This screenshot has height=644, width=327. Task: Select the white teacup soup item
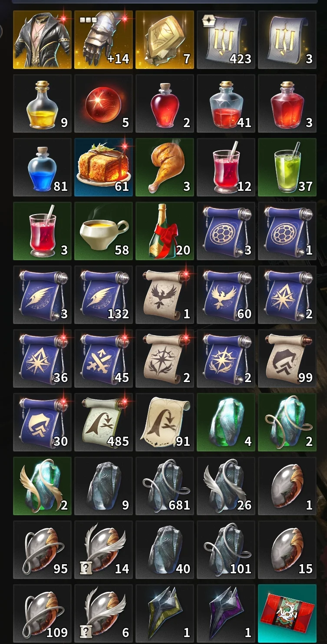103,231
